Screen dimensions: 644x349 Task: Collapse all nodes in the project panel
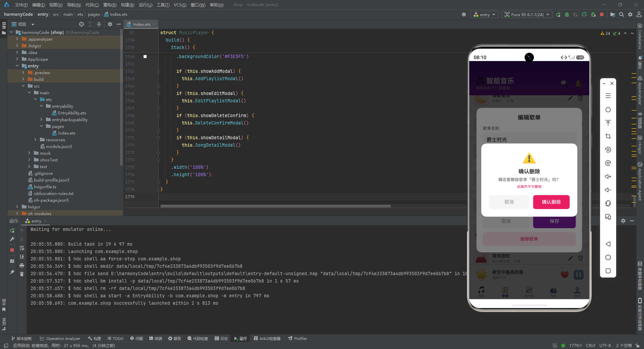point(99,24)
